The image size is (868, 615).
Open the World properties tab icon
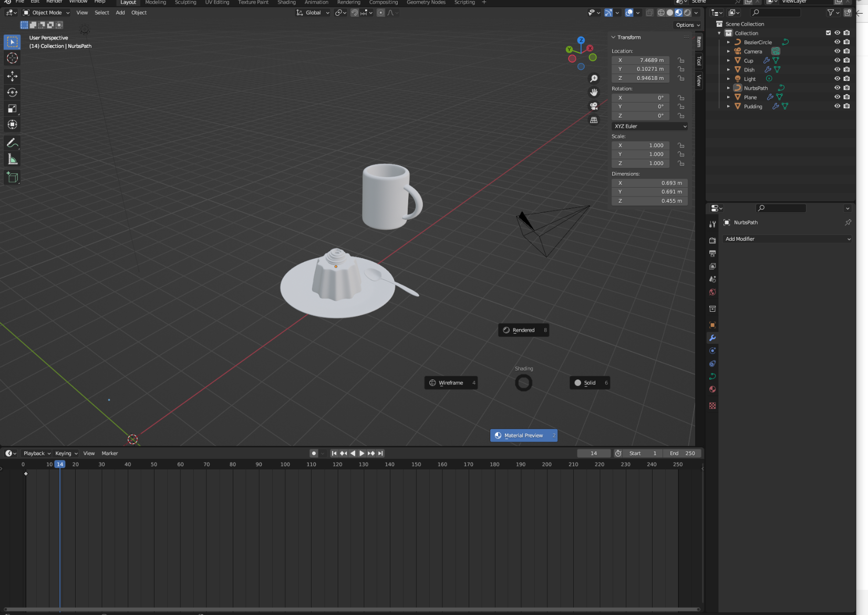(712, 292)
